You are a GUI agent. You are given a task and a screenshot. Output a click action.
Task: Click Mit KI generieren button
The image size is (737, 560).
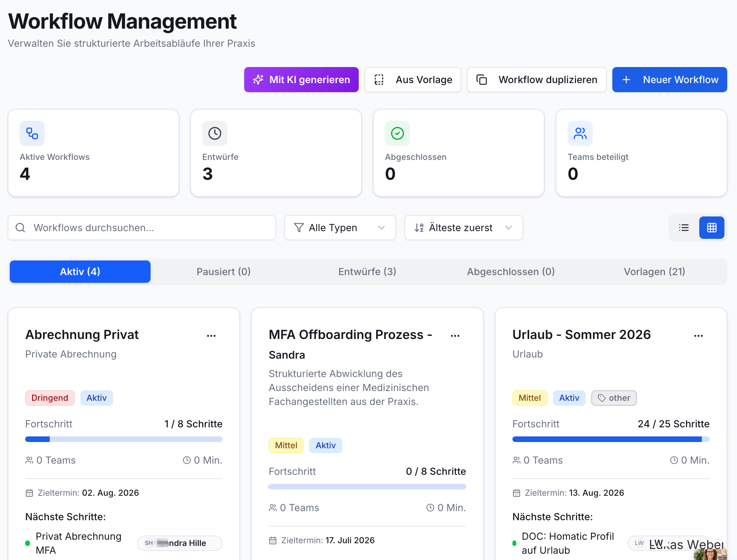pyautogui.click(x=301, y=80)
